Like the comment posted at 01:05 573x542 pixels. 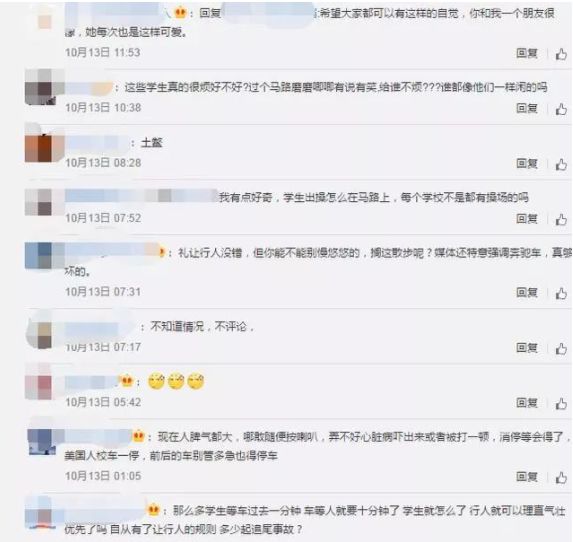(x=561, y=477)
